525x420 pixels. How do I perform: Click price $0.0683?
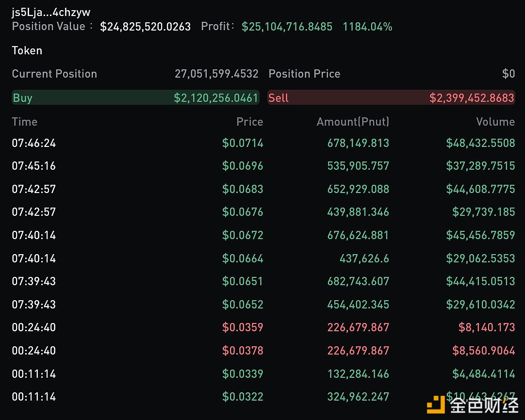243,189
